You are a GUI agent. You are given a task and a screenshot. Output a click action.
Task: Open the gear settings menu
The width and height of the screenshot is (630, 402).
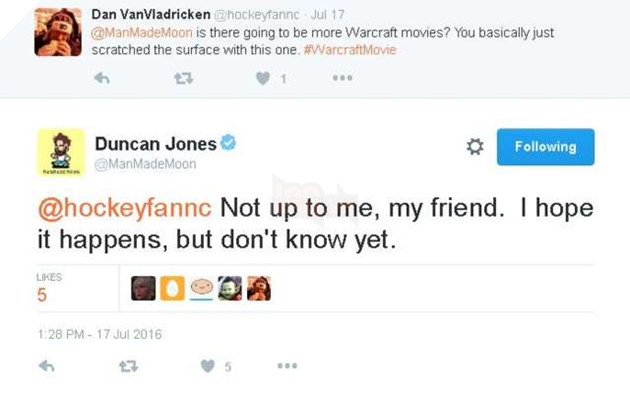tap(475, 147)
